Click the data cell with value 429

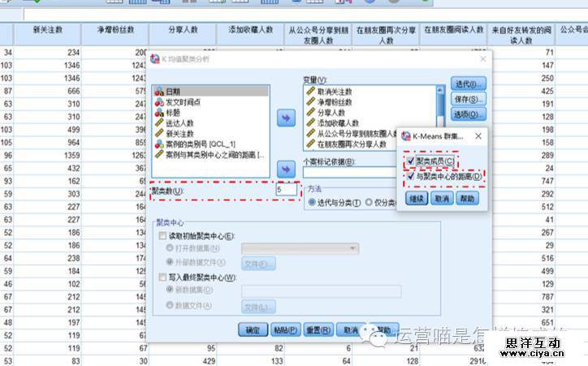[x=183, y=361]
